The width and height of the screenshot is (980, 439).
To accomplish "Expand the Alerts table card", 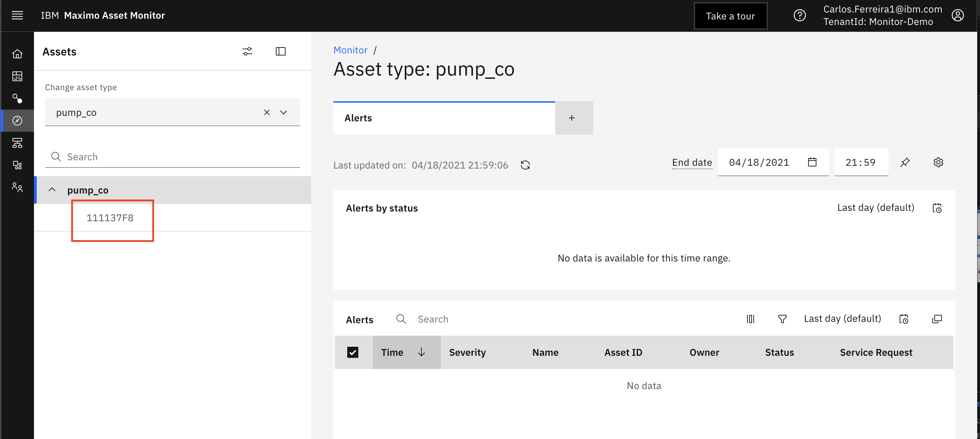I will pos(937,319).
